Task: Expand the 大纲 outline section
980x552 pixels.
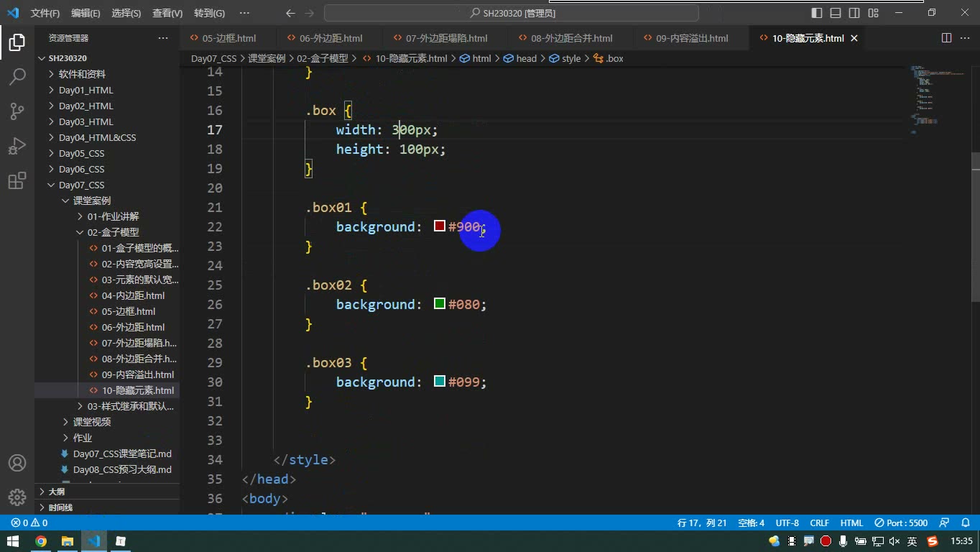Action: [107, 492]
